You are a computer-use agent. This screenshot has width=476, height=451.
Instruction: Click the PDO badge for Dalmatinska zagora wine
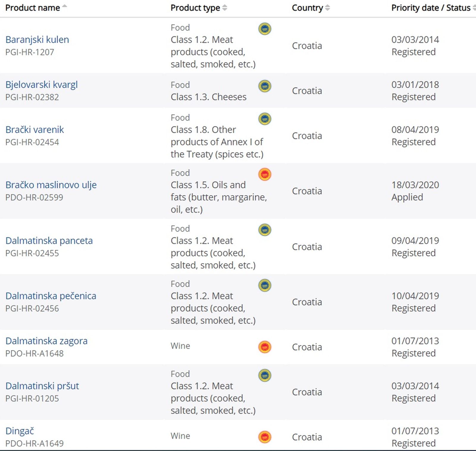(264, 347)
